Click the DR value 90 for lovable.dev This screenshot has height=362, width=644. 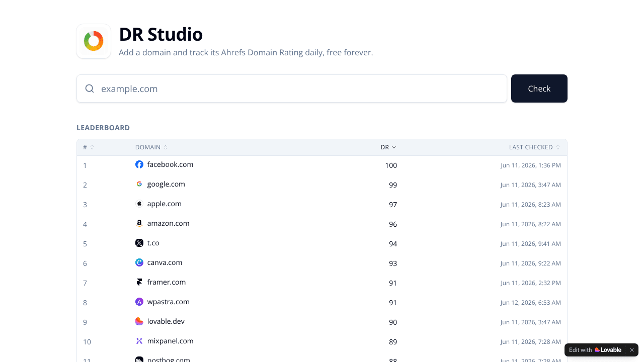coord(393,322)
